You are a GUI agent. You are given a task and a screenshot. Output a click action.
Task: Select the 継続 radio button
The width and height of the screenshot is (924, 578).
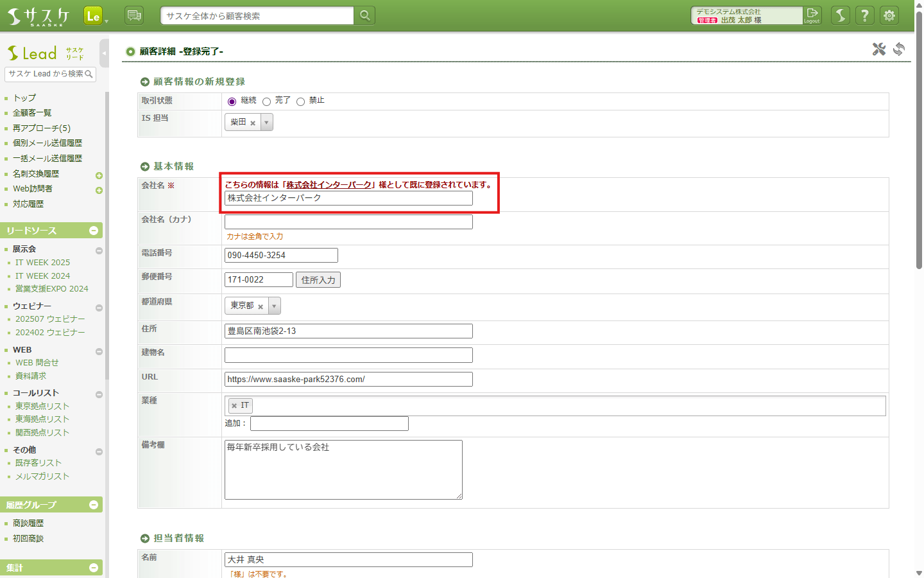coord(232,101)
